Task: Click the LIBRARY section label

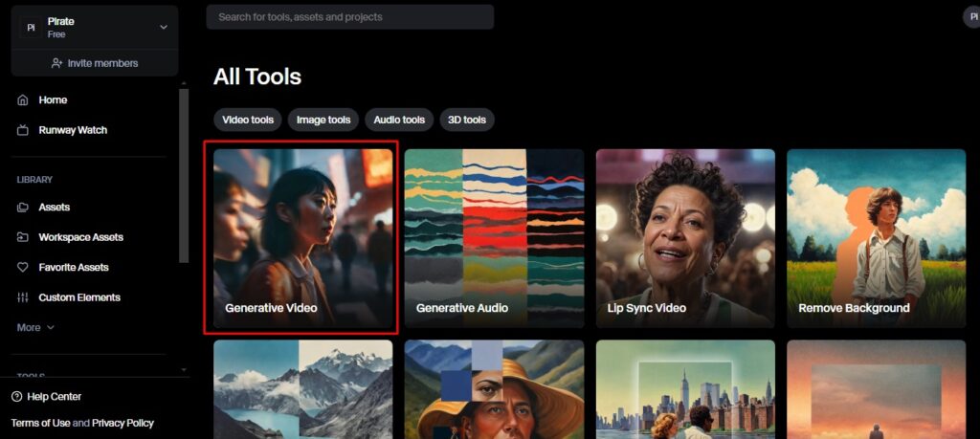Action: (x=34, y=180)
